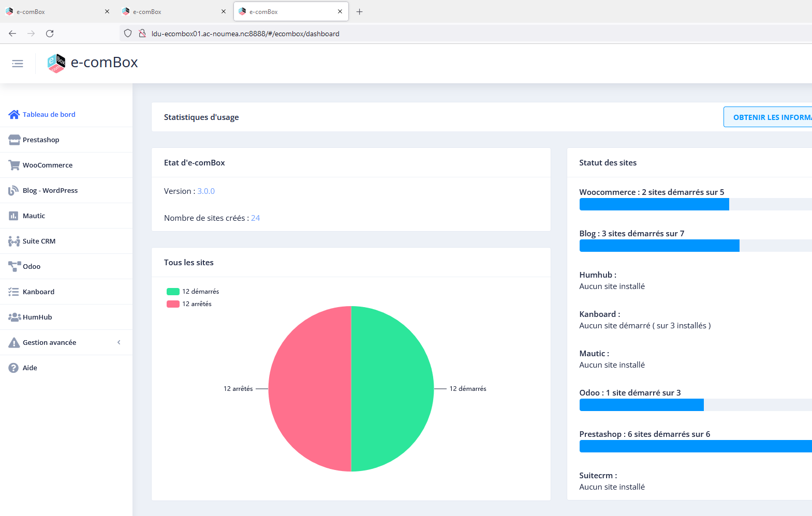
Task: Click the HumHub people icon
Action: click(x=14, y=317)
